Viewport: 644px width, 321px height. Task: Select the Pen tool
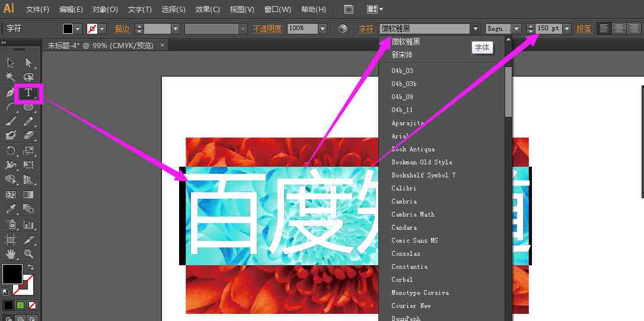pos(10,93)
